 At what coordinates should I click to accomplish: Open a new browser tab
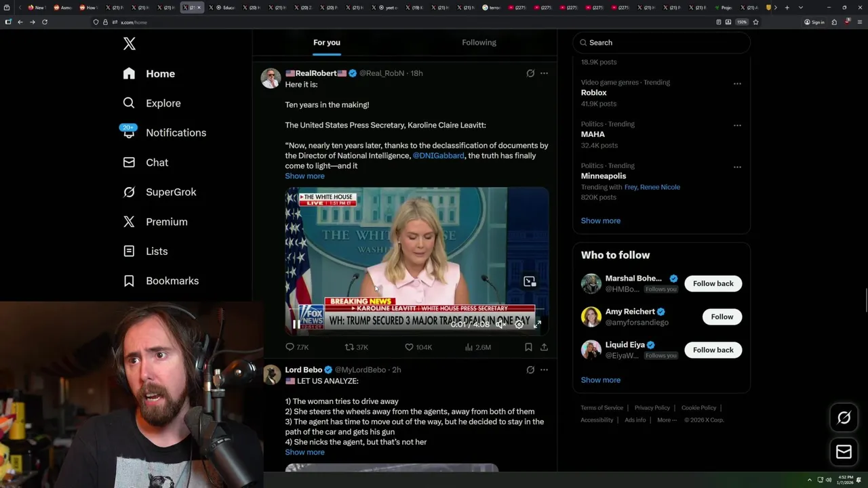[787, 7]
